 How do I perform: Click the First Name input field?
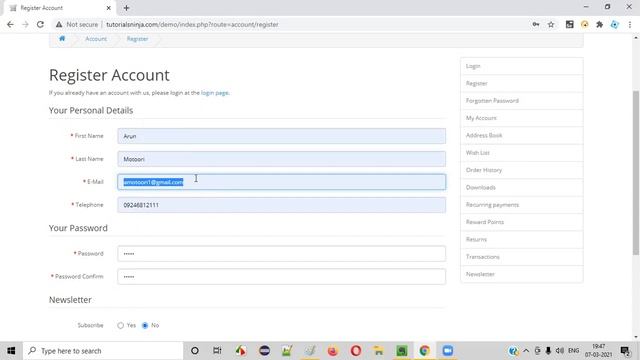click(282, 136)
